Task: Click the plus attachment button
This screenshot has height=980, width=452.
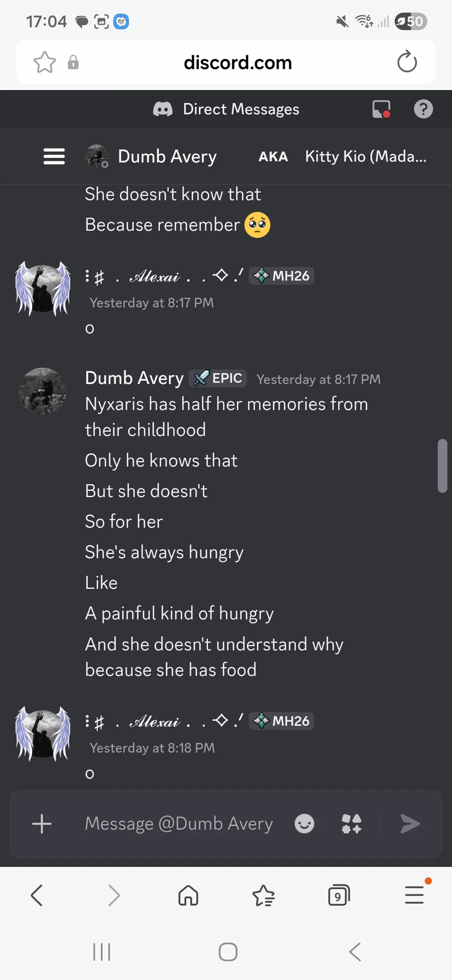Action: point(42,824)
